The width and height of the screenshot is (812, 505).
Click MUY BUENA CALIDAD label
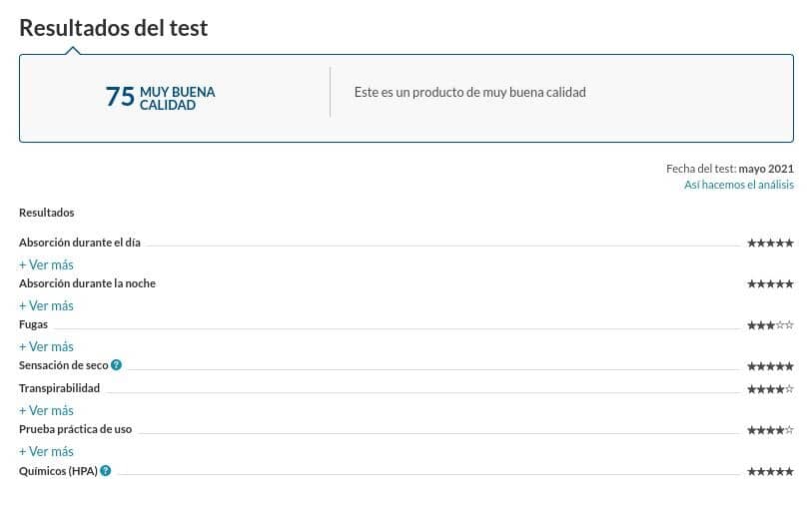pos(177,99)
